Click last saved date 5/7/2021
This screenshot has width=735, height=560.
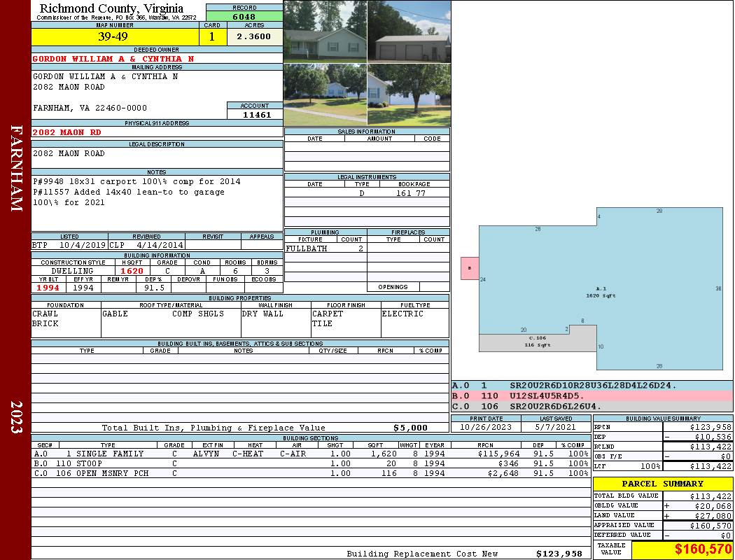click(556, 427)
